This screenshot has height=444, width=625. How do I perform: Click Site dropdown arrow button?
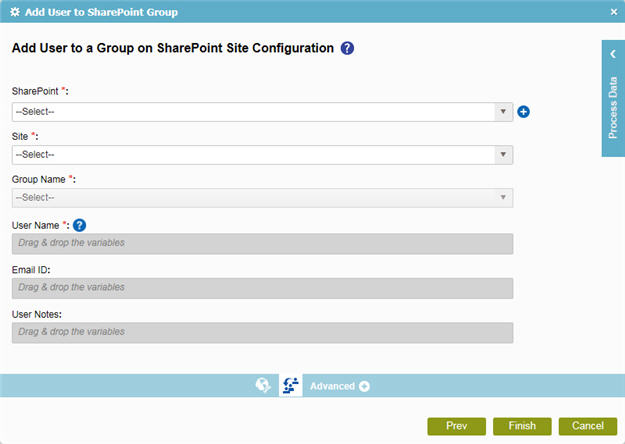(503, 155)
